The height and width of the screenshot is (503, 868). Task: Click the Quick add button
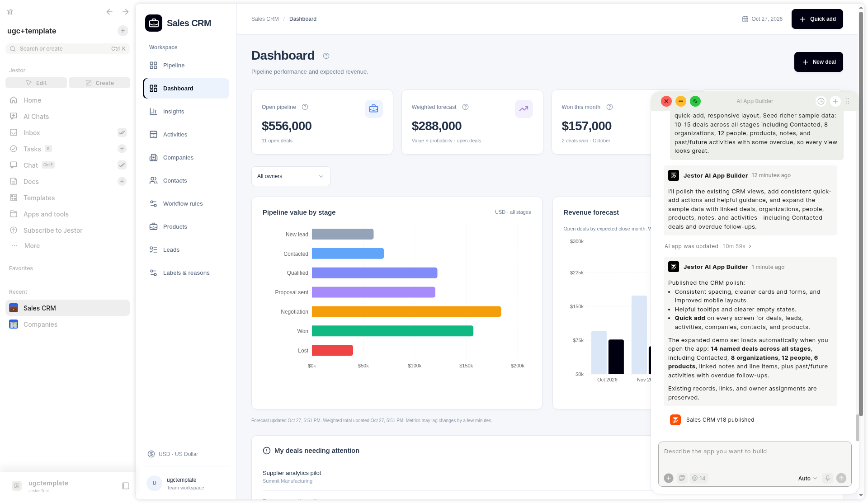[817, 19]
